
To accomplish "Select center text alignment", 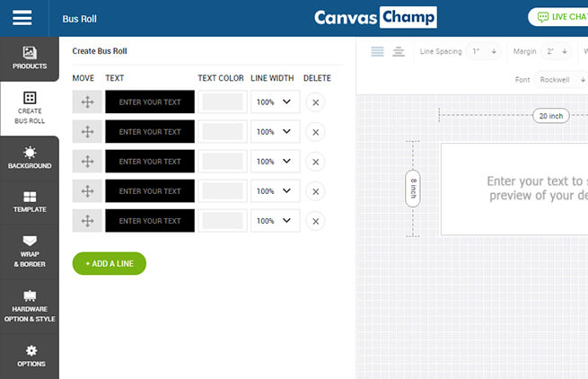I will pyautogui.click(x=399, y=51).
